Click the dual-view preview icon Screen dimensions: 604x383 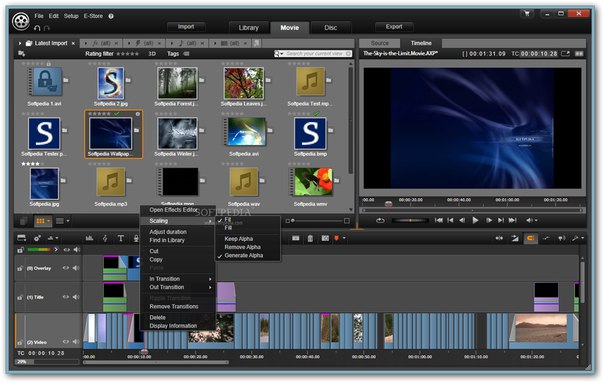[x=579, y=54]
